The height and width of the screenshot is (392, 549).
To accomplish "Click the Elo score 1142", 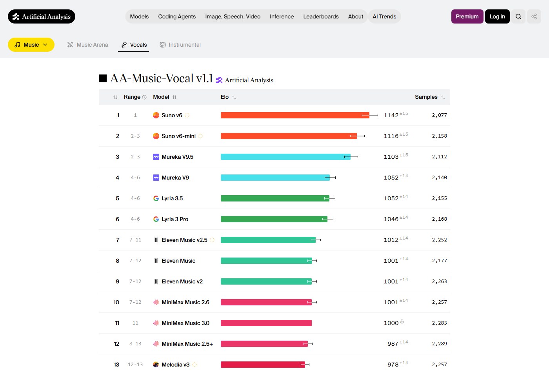I will [x=391, y=115].
